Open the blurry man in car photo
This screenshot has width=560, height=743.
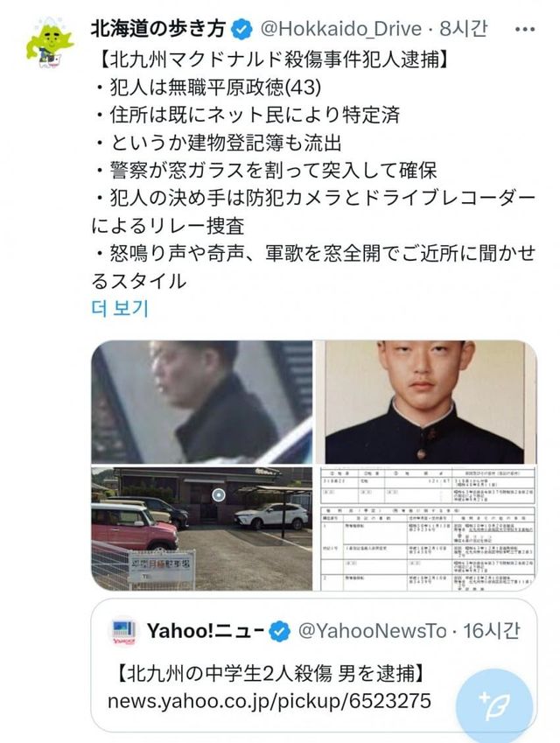(202, 402)
